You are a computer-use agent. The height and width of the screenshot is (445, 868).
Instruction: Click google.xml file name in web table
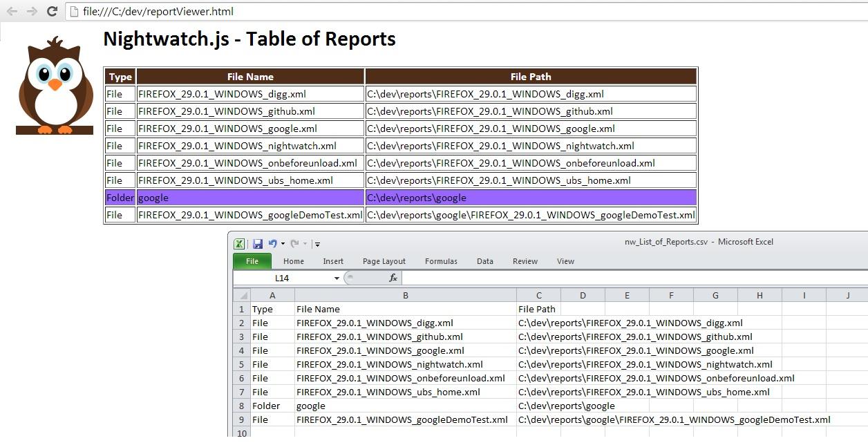pyautogui.click(x=250, y=129)
